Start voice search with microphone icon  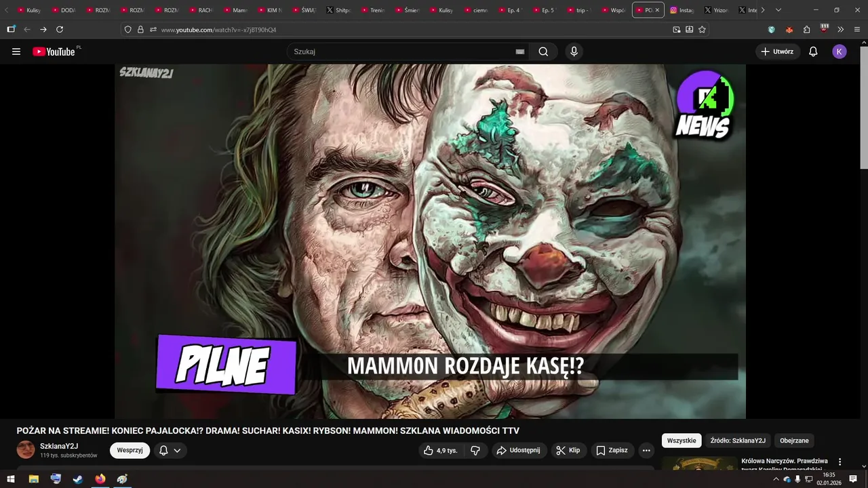click(x=574, y=52)
